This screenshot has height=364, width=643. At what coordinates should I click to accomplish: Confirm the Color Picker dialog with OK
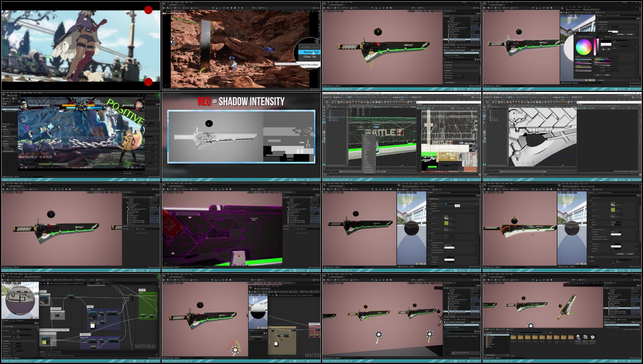pos(598,75)
